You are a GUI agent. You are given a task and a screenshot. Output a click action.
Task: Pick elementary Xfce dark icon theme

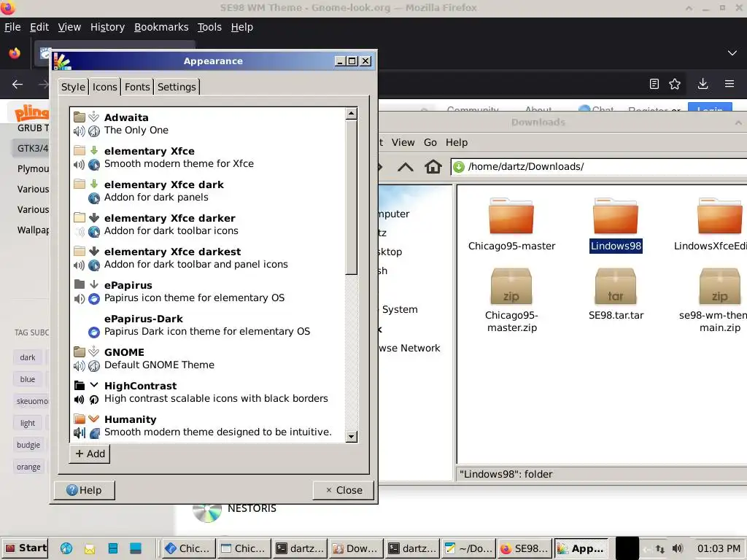click(208, 190)
